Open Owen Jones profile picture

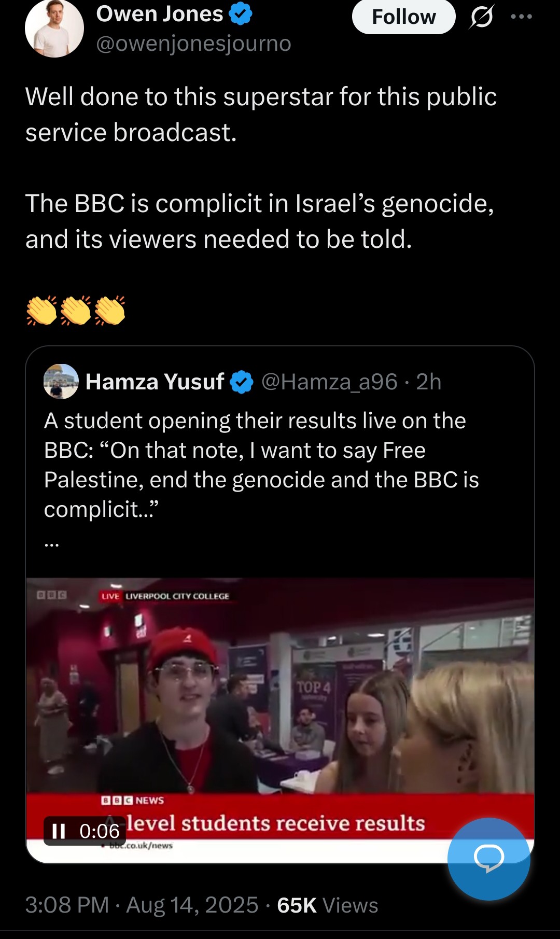pyautogui.click(x=54, y=29)
